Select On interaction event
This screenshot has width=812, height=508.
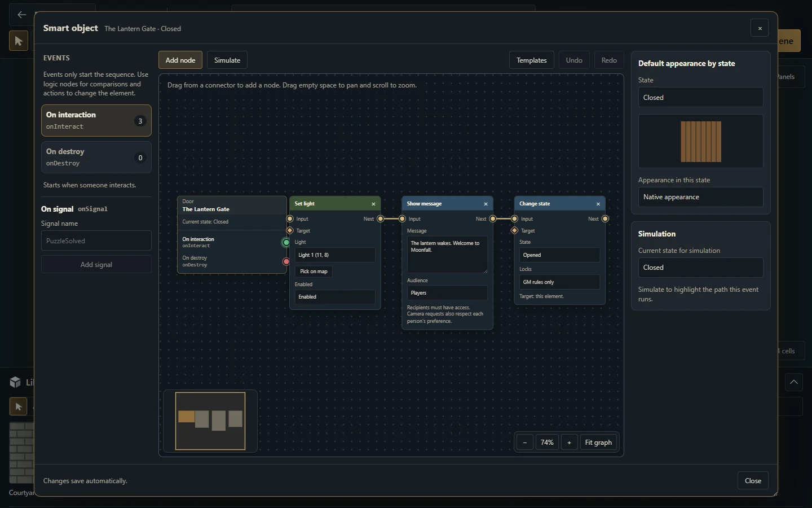[96, 120]
